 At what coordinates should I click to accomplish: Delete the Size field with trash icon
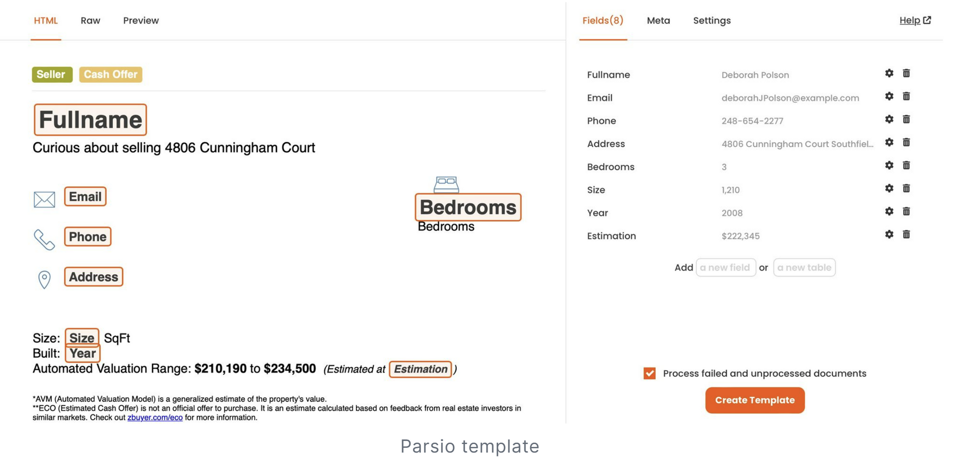[906, 188]
